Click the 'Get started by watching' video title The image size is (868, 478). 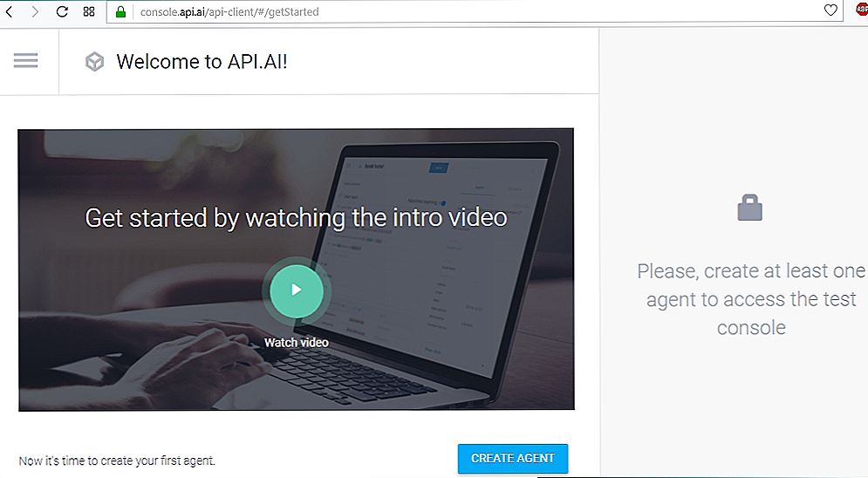click(x=296, y=217)
